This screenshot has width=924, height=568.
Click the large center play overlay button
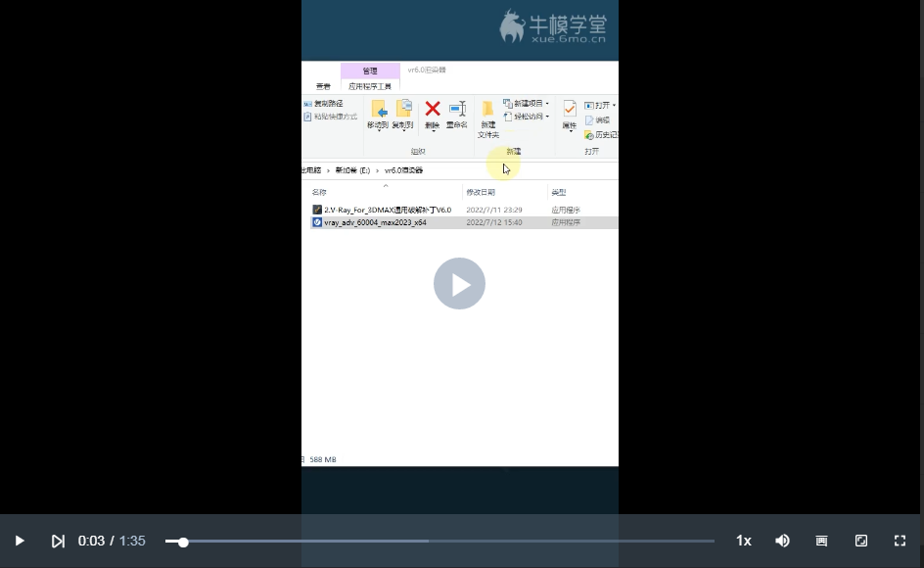pos(459,284)
